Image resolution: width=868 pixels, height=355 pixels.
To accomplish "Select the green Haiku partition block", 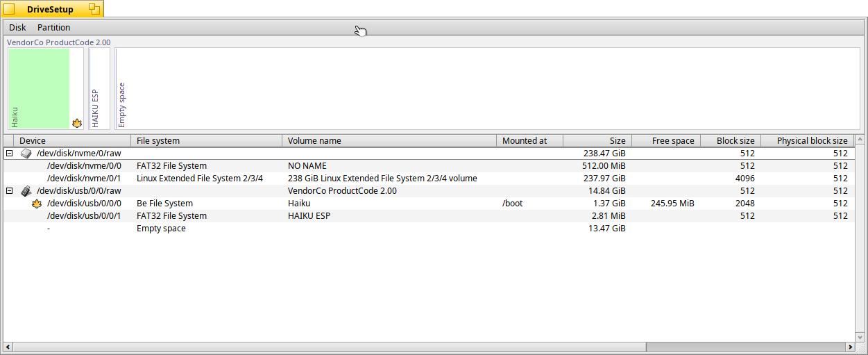I will pyautogui.click(x=39, y=88).
